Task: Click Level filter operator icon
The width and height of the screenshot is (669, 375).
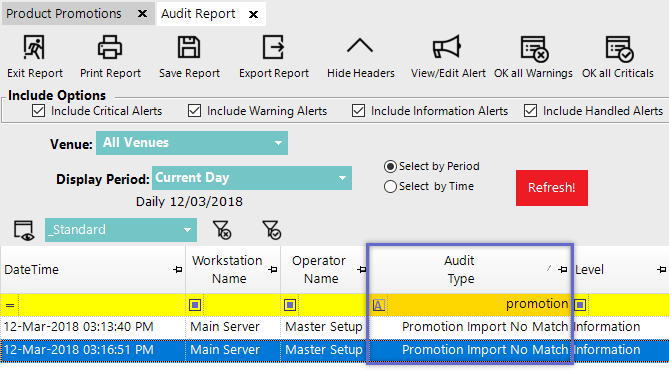Action: [x=580, y=305]
